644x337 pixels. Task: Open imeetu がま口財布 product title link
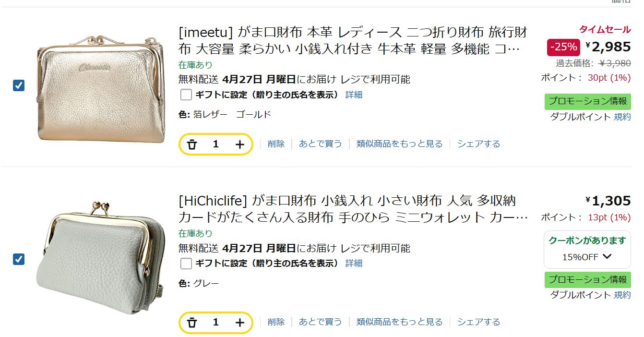(353, 41)
